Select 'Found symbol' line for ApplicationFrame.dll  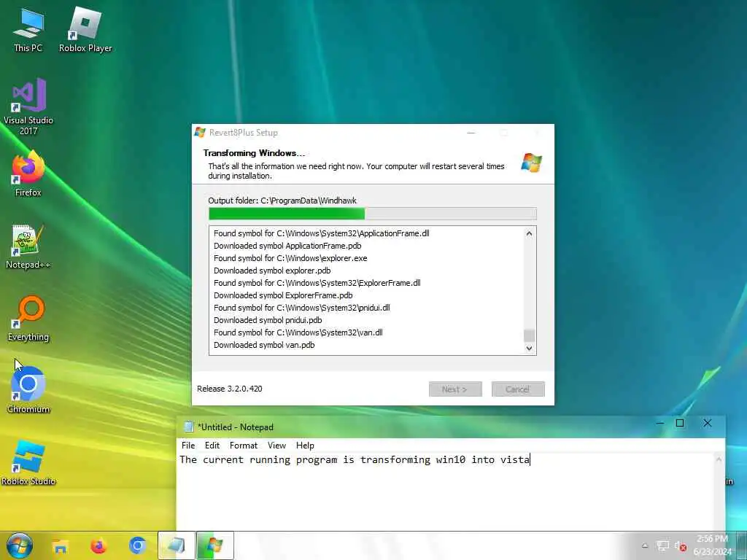click(x=321, y=233)
